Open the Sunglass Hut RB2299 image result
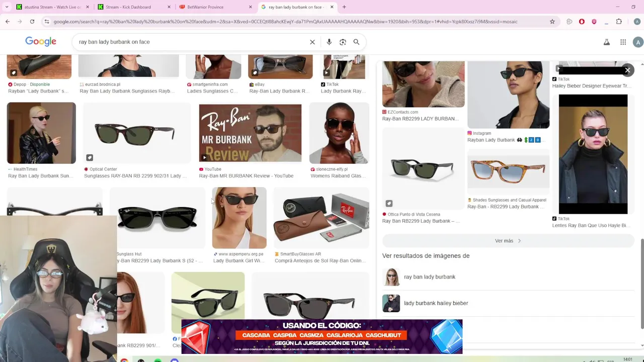This screenshot has height=362, width=644. pos(157,218)
